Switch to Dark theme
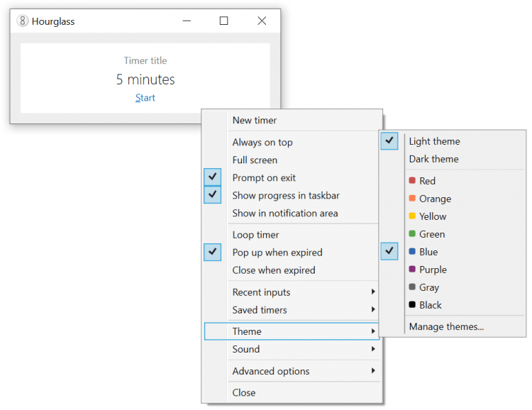The image size is (532, 410). (433, 159)
